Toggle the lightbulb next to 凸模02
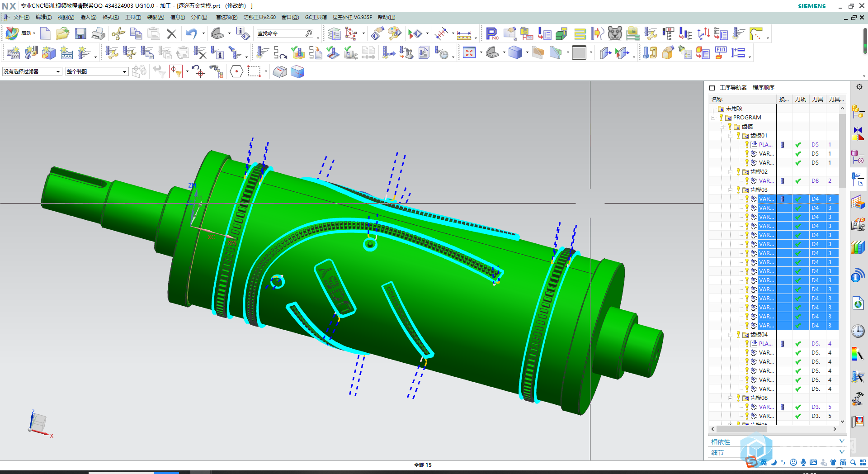 739,172
